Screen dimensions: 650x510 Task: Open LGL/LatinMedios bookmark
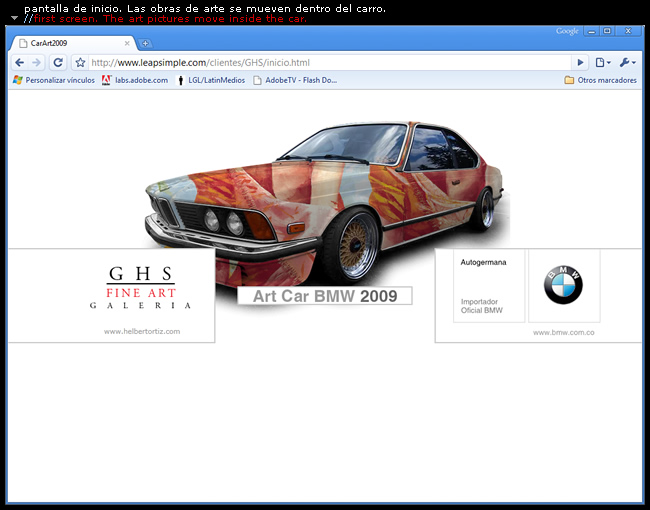(210, 80)
